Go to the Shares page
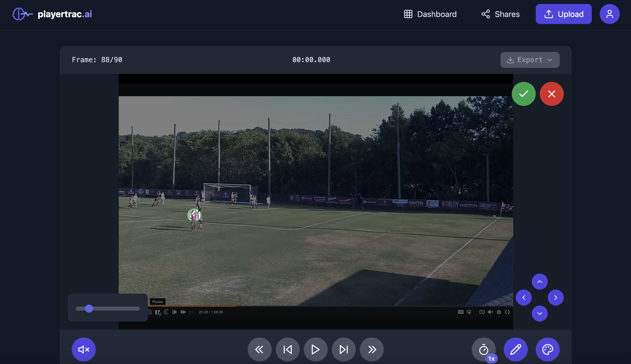 [500, 14]
